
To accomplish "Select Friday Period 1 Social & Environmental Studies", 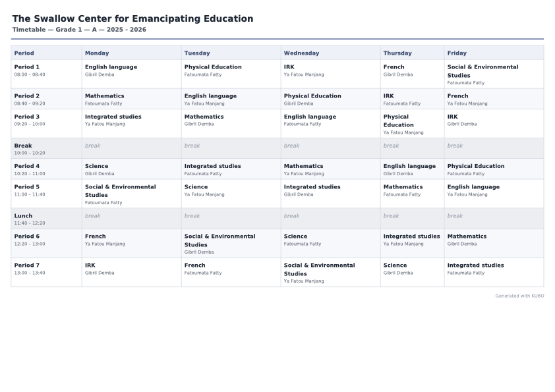I will point(494,74).
